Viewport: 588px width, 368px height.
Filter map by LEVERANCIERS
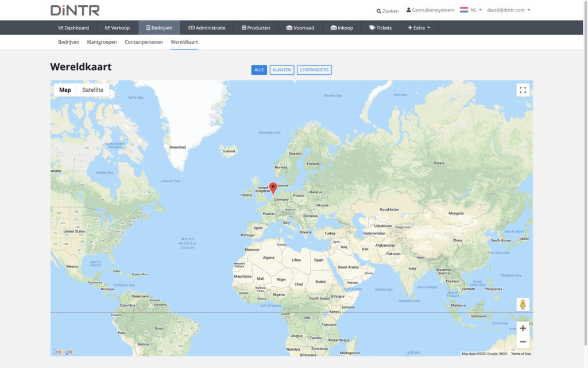[314, 70]
